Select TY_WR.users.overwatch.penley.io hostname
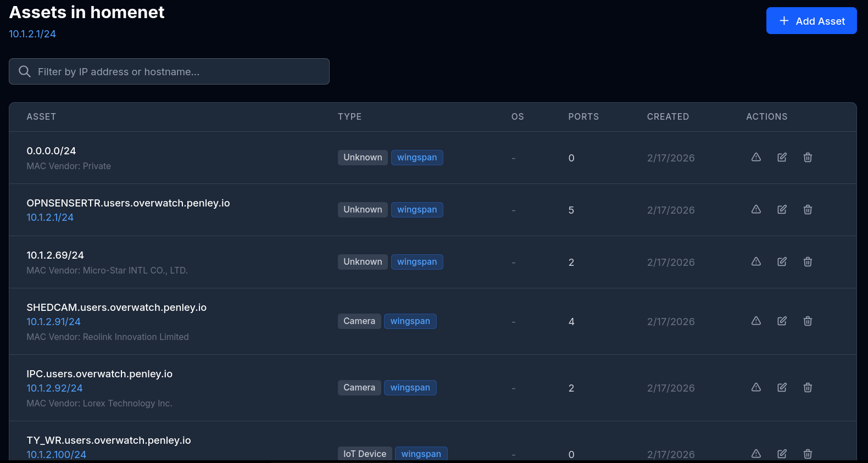The image size is (868, 463). tap(109, 440)
